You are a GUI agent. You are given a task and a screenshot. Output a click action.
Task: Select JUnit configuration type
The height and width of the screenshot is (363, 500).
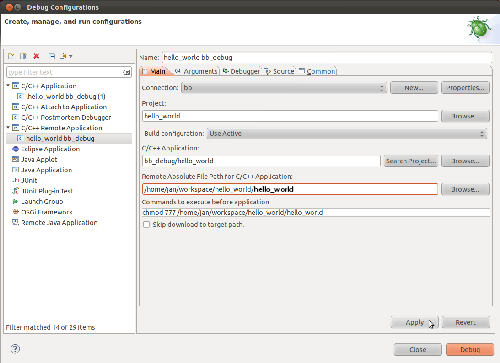29,180
